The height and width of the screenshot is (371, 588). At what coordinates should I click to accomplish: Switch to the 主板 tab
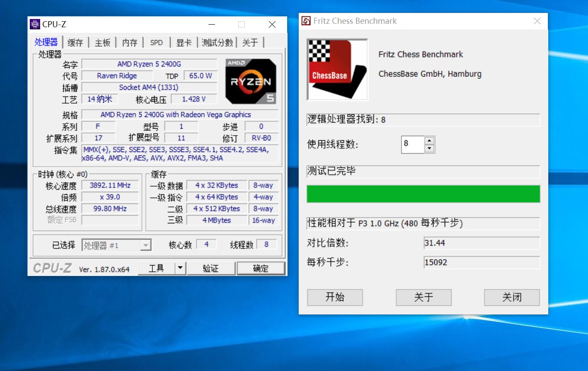(102, 42)
